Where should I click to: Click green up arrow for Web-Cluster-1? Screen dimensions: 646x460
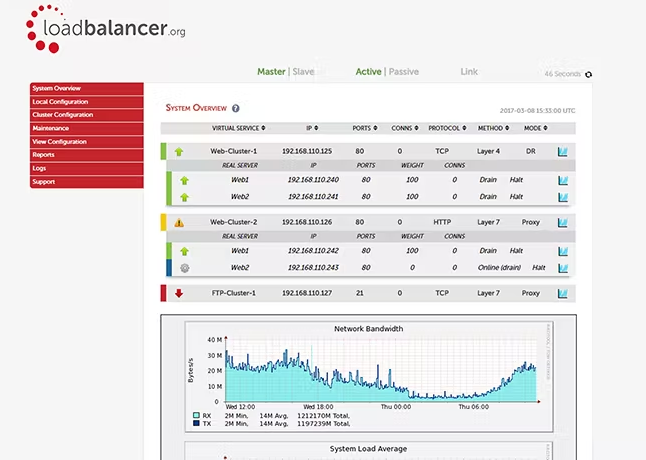click(x=179, y=151)
